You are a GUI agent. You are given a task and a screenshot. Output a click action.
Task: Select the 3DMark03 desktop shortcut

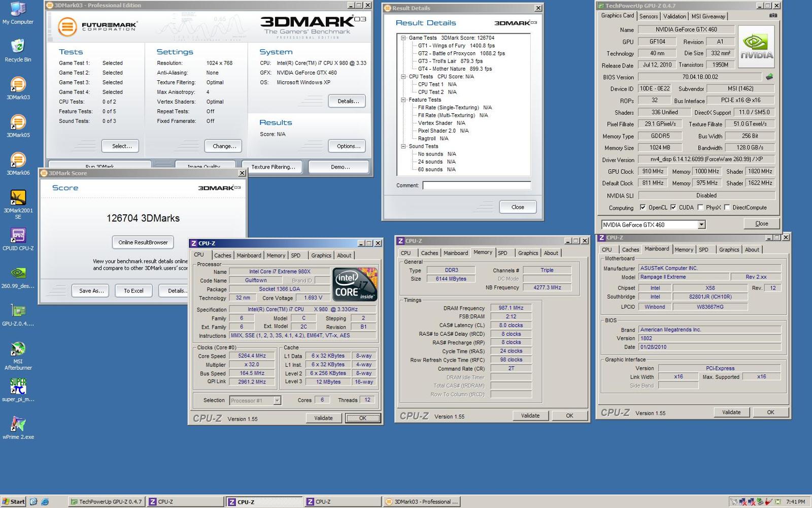[x=18, y=88]
